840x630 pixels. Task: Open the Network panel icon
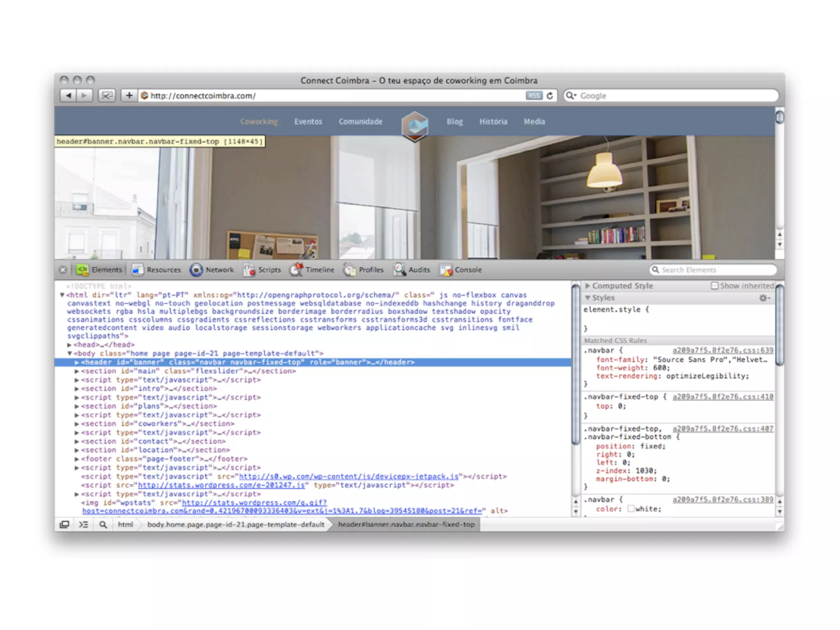pos(196,269)
